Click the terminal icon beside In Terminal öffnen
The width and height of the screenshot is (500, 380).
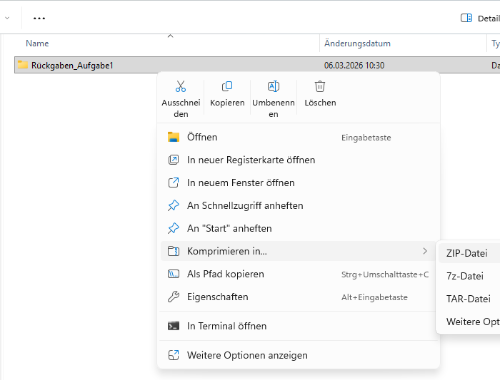(173, 326)
